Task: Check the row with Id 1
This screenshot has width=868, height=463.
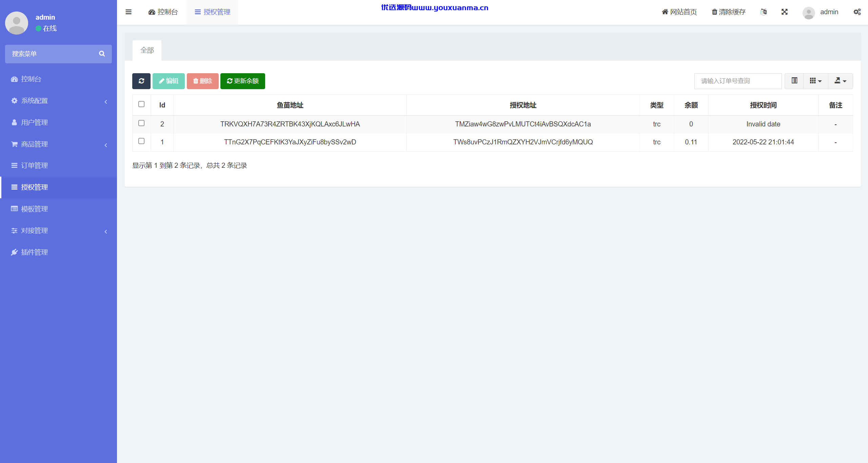Action: [x=141, y=141]
